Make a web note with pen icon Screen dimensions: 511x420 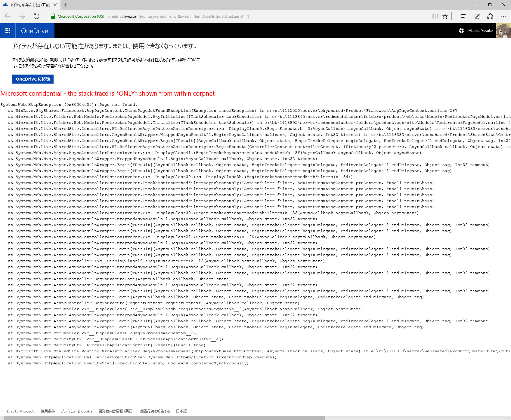477,16
